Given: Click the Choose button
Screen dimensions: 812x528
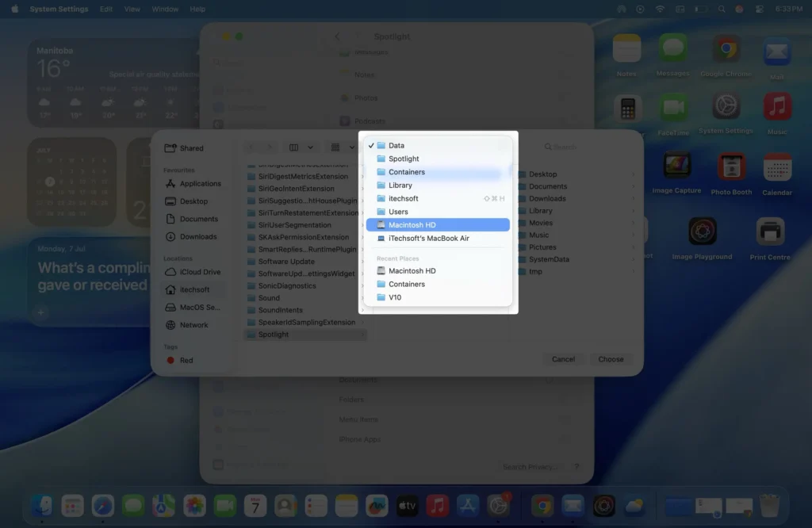Looking at the screenshot, I should (610, 359).
